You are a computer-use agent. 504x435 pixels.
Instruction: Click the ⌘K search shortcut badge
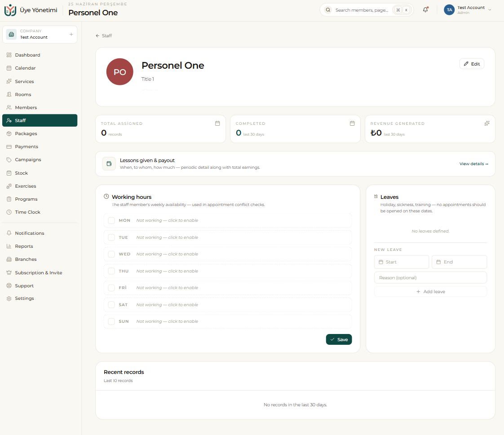[x=402, y=10]
